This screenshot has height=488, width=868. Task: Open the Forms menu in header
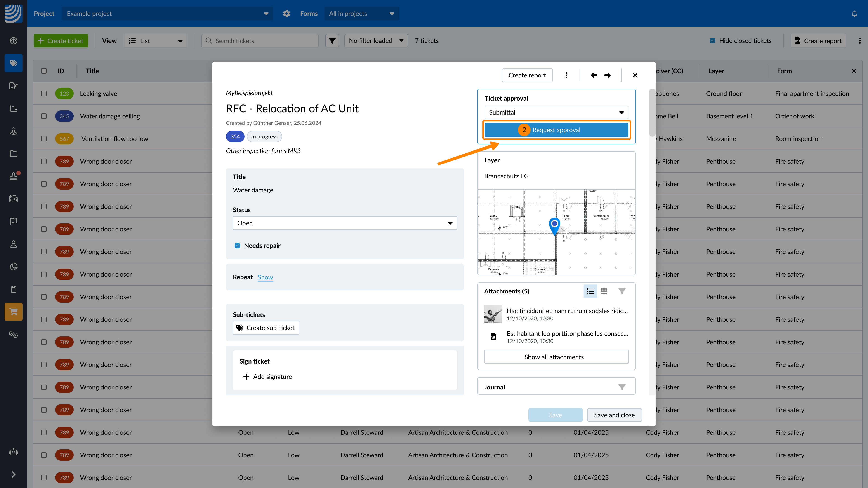coord(361,14)
